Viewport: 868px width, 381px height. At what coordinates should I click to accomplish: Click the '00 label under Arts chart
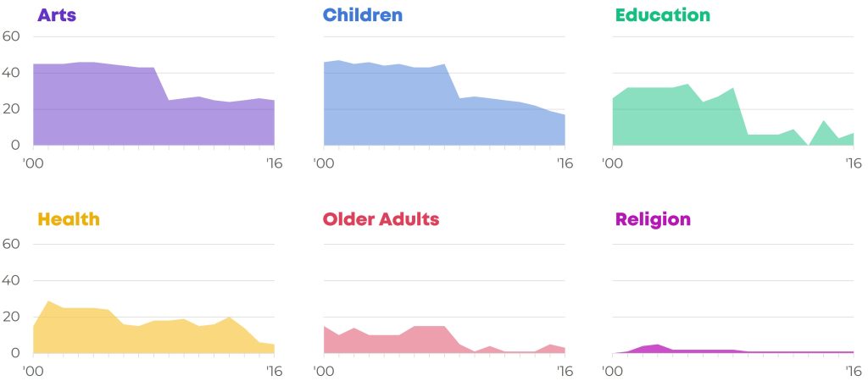click(x=33, y=163)
